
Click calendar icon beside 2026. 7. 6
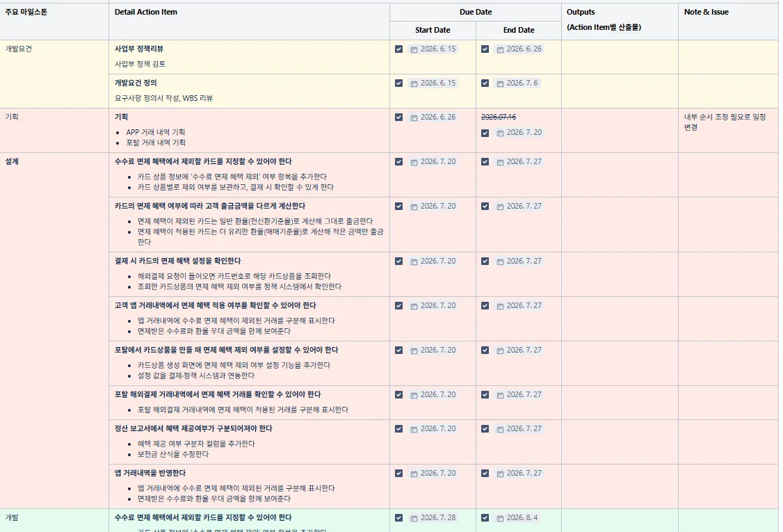pyautogui.click(x=500, y=83)
